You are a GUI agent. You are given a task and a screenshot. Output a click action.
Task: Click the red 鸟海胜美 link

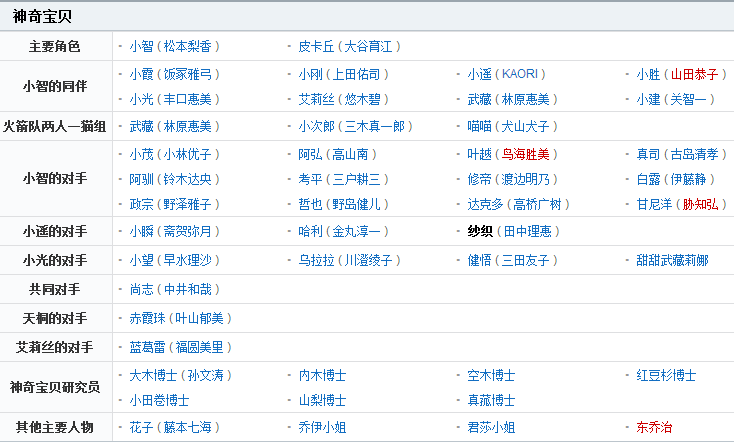click(525, 155)
